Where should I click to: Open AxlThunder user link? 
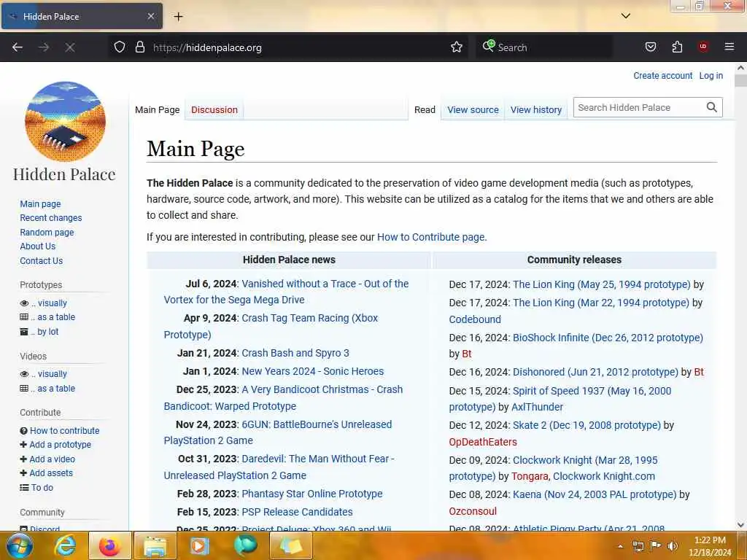click(x=537, y=407)
